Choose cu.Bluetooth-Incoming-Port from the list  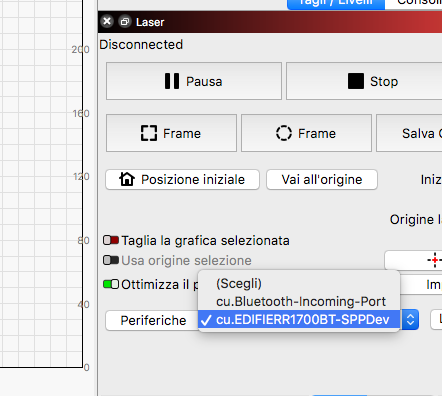(x=299, y=302)
